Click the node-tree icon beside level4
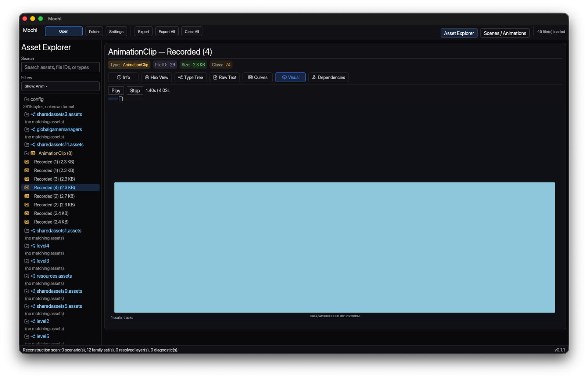The image size is (588, 379). pyautogui.click(x=33, y=246)
